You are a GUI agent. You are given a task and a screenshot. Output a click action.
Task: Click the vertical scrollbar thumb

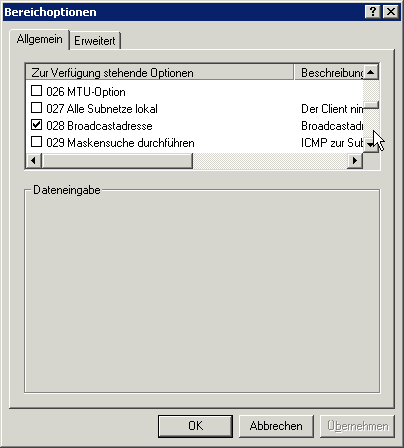click(371, 105)
